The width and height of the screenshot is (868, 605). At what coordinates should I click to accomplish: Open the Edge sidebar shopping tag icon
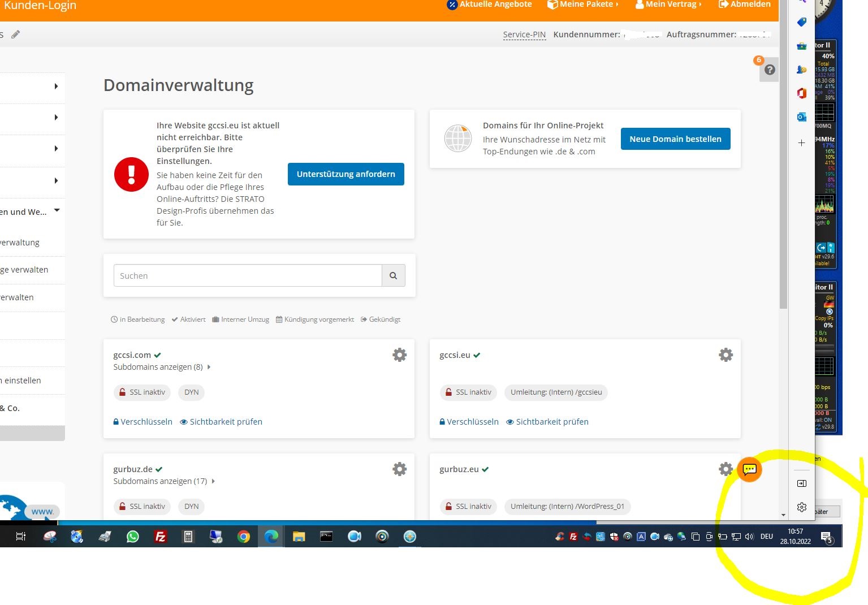pos(801,23)
